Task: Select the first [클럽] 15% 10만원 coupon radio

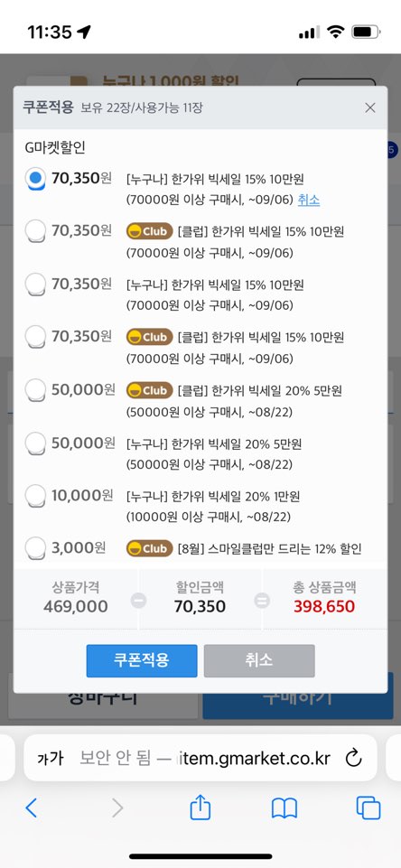Action: (x=35, y=231)
